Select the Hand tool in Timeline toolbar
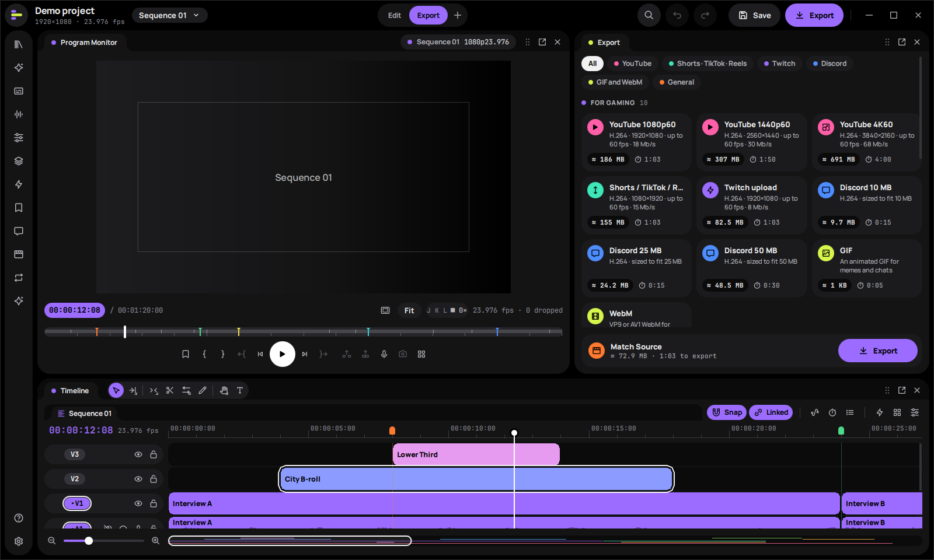Screen dimensions: 934x560 (224, 391)
